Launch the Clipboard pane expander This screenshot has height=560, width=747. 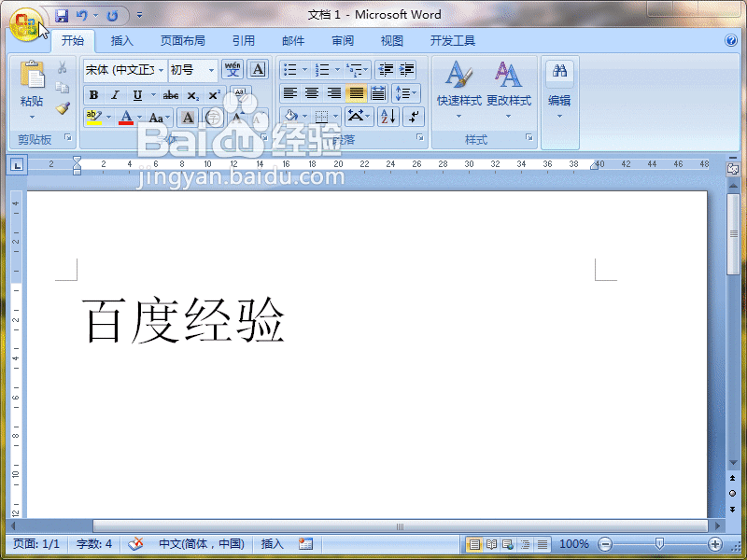point(68,137)
